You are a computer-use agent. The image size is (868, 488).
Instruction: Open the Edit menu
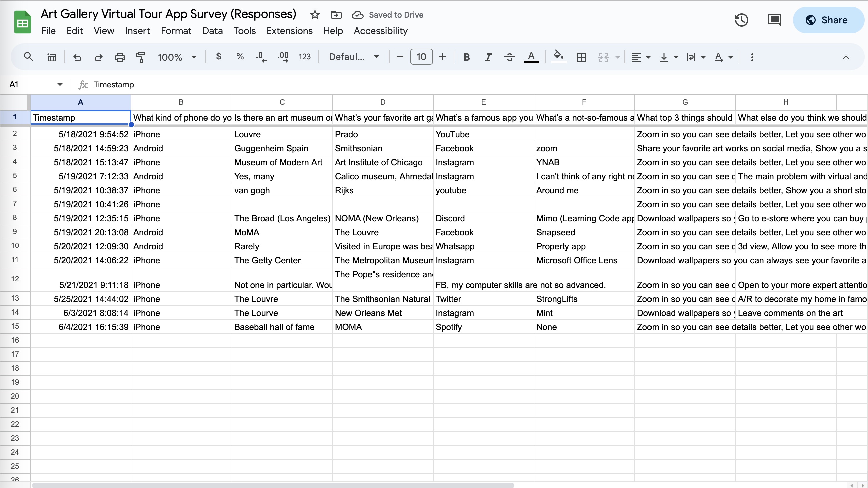(x=74, y=31)
